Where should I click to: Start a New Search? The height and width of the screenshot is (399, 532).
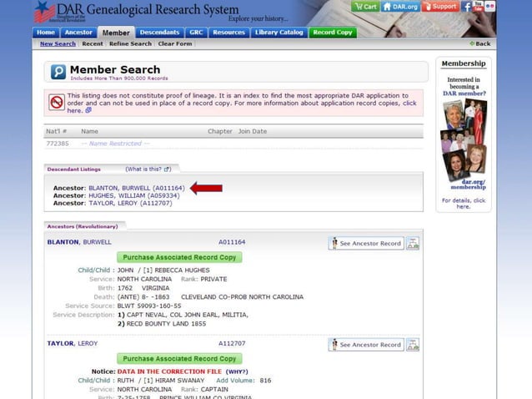click(x=58, y=43)
